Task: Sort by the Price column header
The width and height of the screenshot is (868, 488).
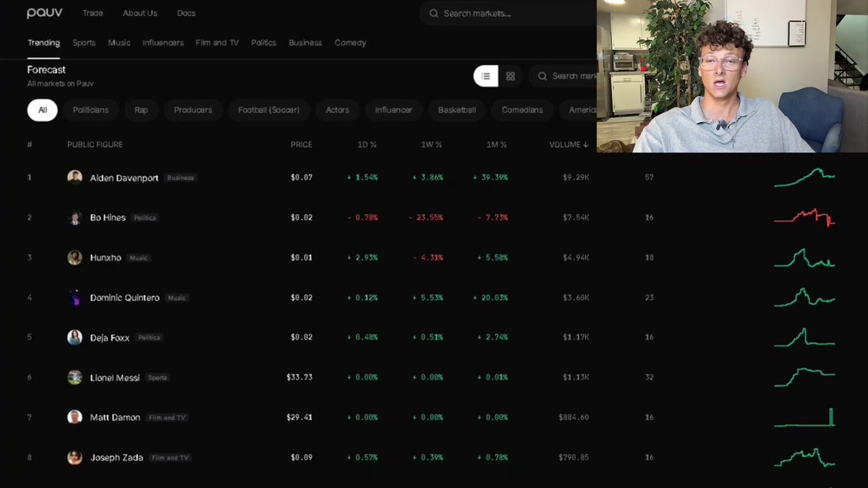Action: (302, 145)
